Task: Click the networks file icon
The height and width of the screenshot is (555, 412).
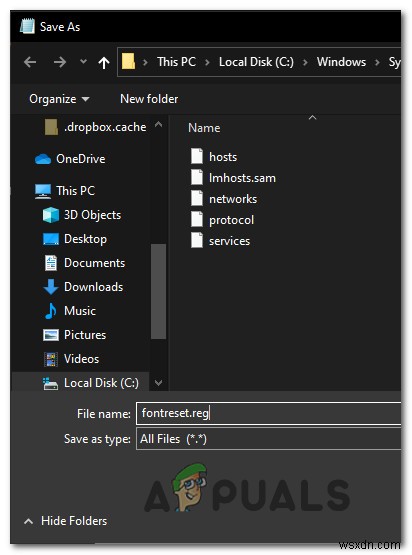Action: pyautogui.click(x=197, y=198)
